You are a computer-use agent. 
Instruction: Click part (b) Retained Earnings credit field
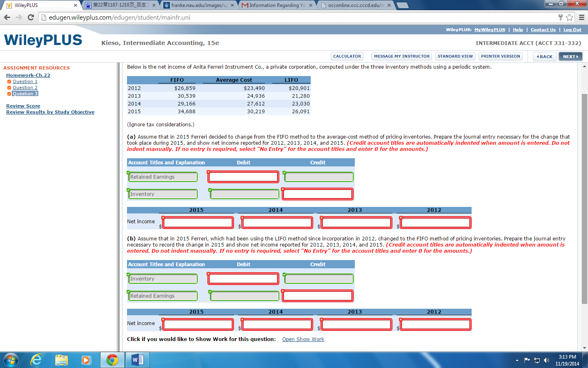point(318,296)
